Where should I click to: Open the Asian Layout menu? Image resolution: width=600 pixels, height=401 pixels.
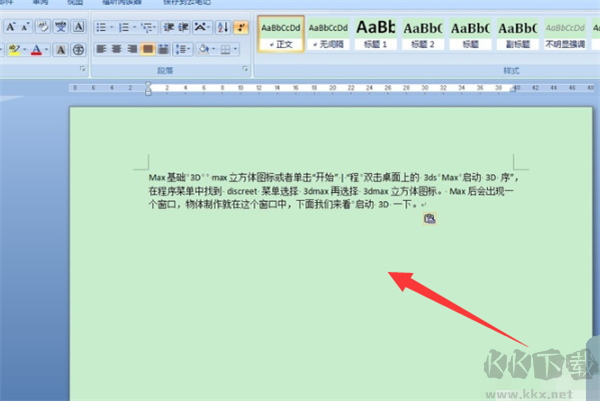pos(202,27)
